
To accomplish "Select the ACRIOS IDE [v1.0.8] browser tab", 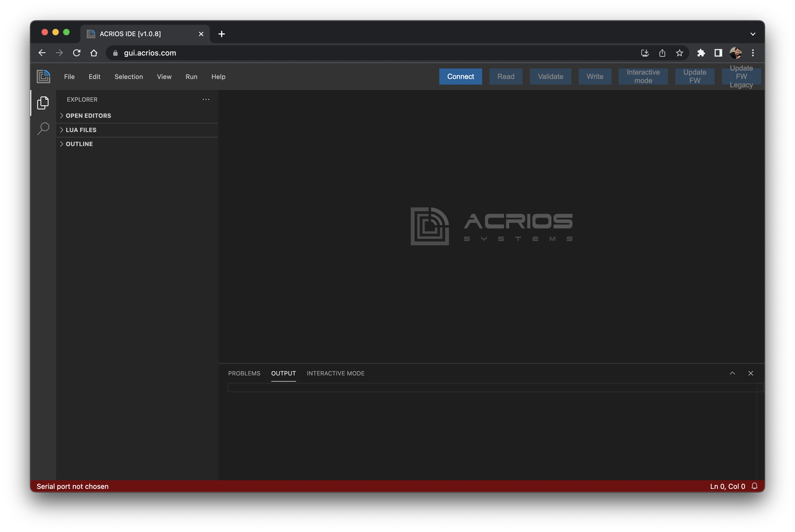I will 145,34.
